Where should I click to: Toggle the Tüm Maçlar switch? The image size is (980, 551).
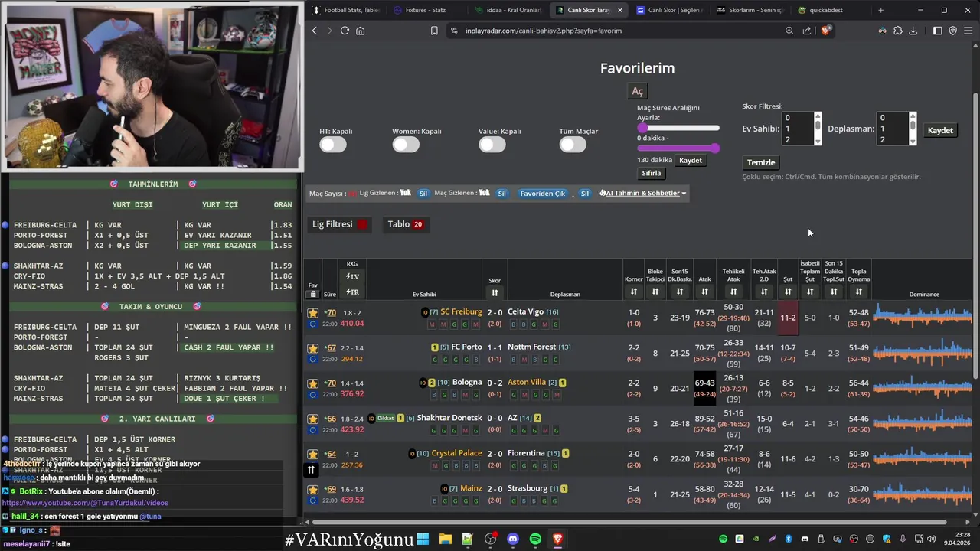573,145
